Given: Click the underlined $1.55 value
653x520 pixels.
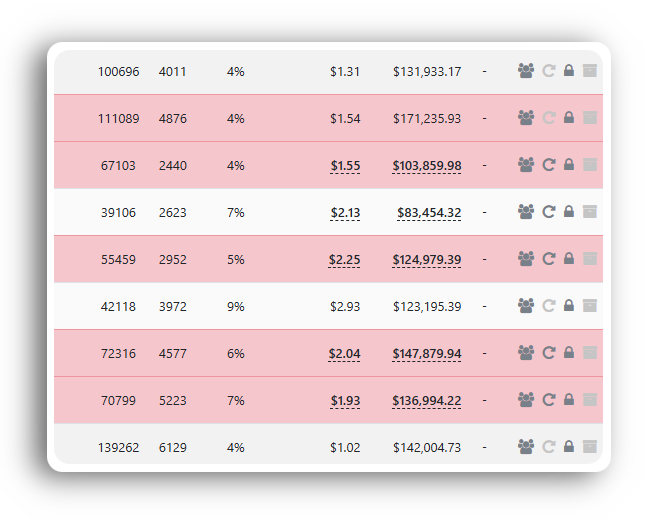Looking at the screenshot, I should point(345,166).
